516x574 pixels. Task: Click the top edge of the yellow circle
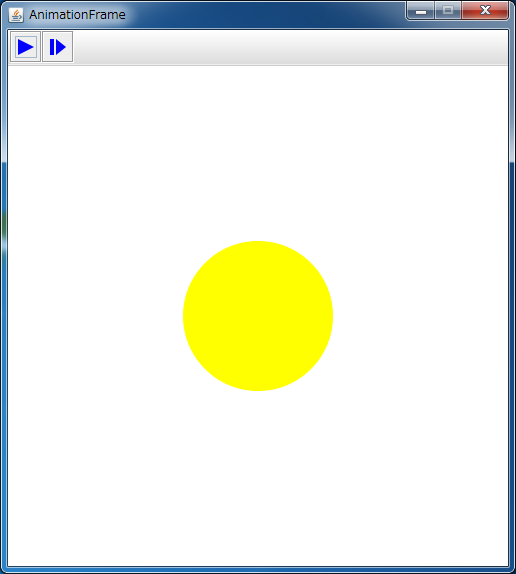[258, 242]
